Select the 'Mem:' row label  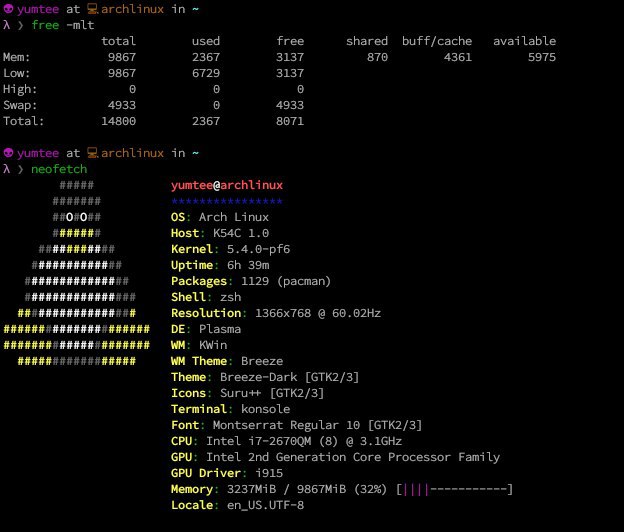(17, 57)
